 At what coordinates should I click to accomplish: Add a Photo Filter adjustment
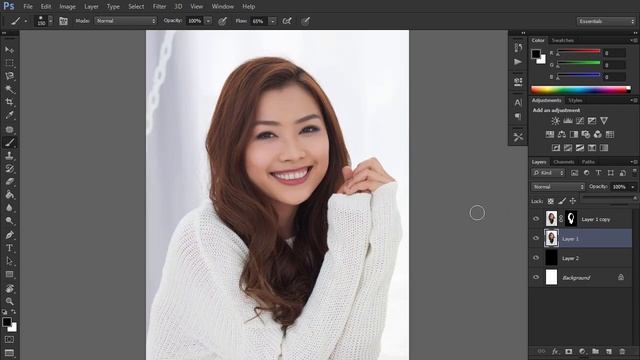[586, 134]
